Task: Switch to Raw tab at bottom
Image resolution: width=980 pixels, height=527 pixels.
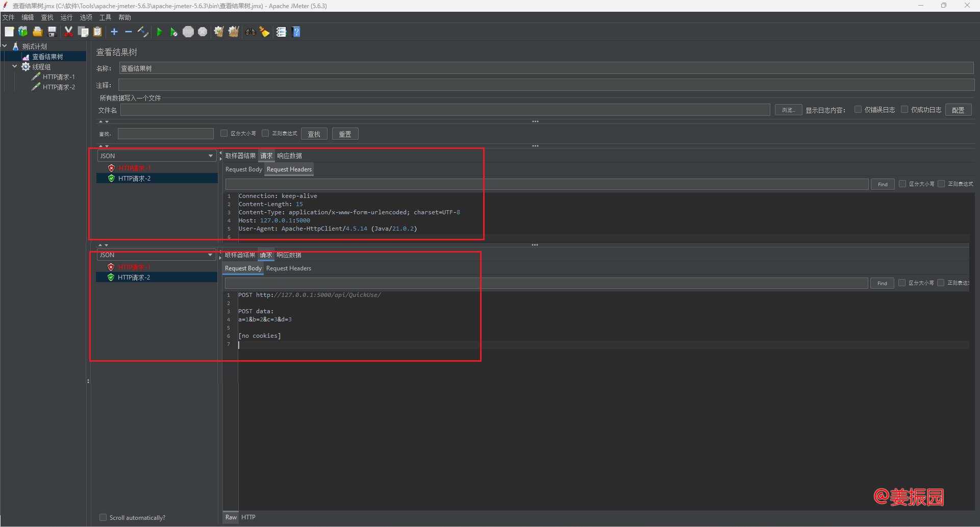Action: tap(231, 517)
